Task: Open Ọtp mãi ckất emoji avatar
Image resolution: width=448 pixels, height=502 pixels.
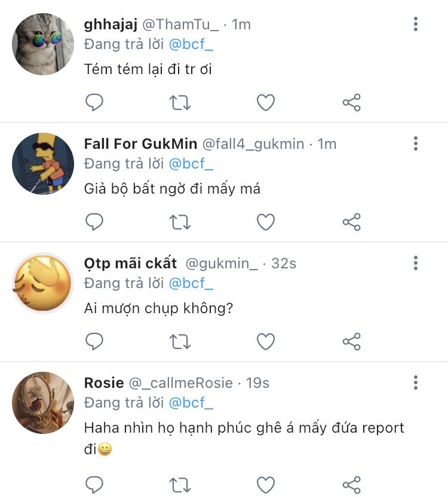Action: [x=43, y=283]
